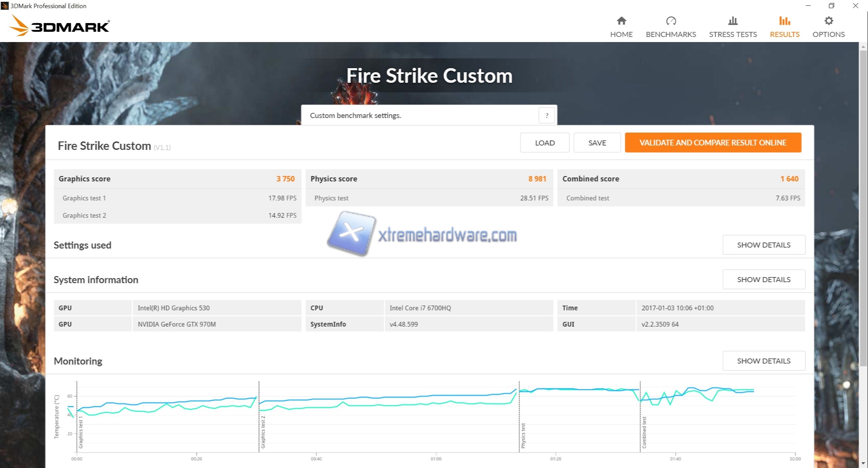Screen dimensions: 868x468
Task: Expand System information with Show Details
Action: tap(764, 279)
